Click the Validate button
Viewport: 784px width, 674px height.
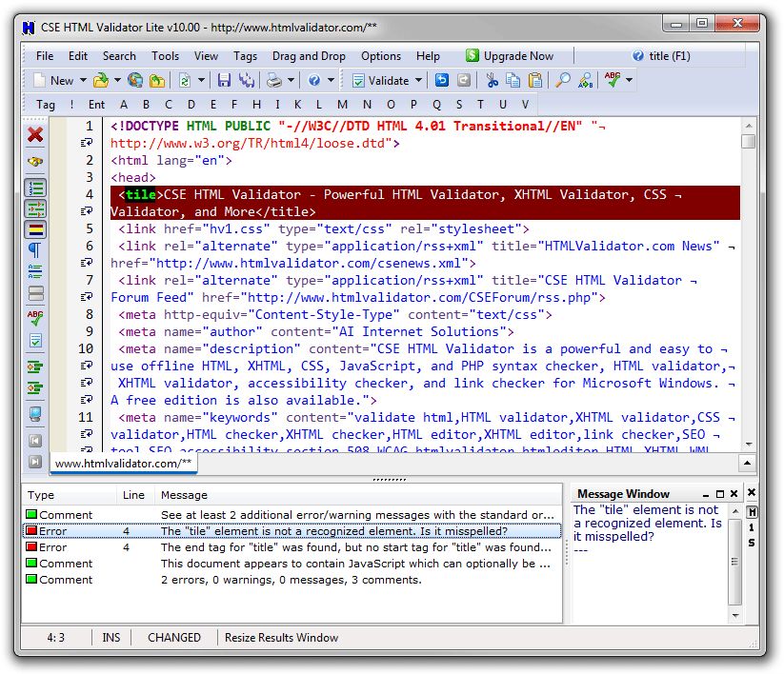click(380, 81)
